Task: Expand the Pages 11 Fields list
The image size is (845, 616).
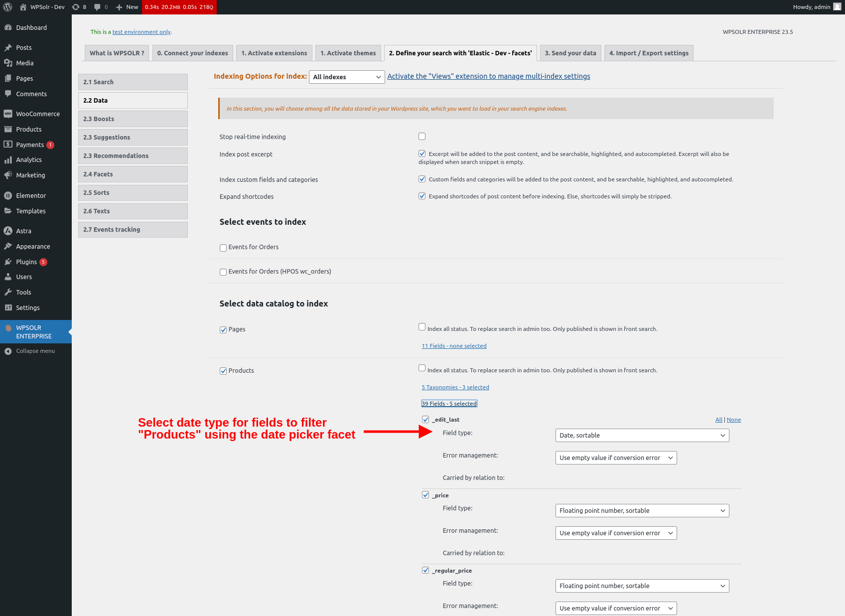Action: coord(454,346)
